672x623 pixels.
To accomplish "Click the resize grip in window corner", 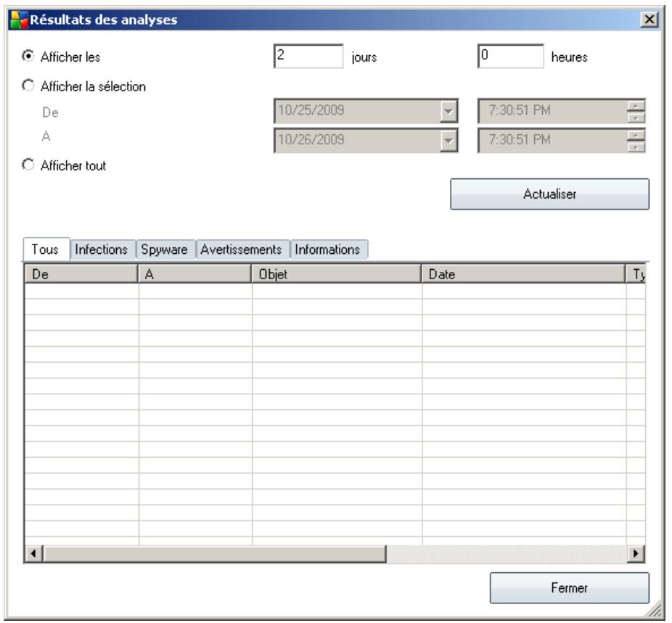I will (x=654, y=609).
